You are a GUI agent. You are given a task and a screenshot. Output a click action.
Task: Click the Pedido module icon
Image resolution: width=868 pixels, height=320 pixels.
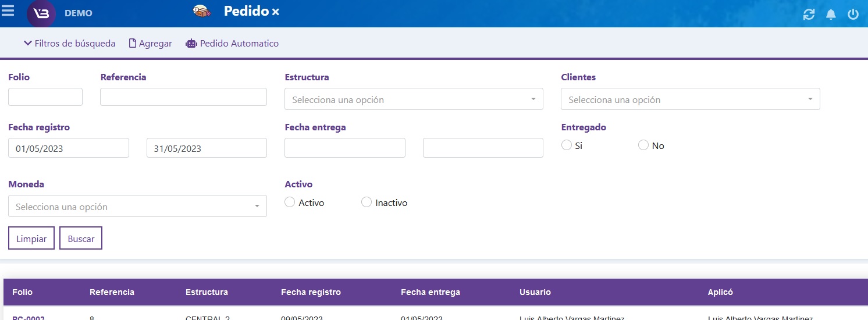pyautogui.click(x=202, y=12)
